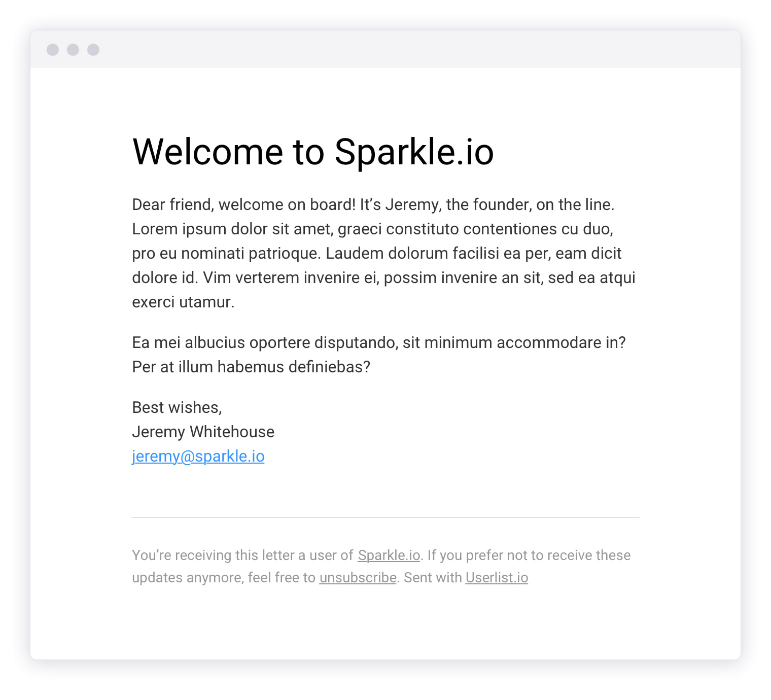Open the Sparkle.io link in the footer
The image size is (771, 700).
[389, 555]
